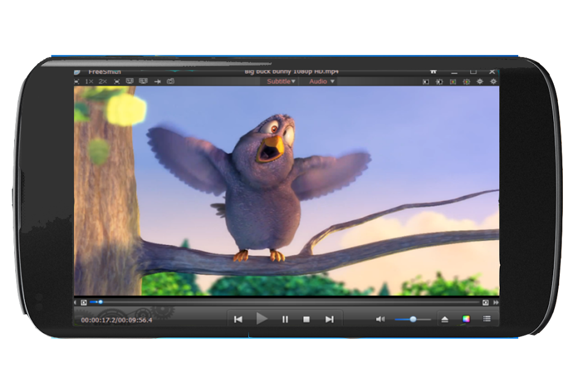Click the FreeSmith title text
Viewport: 588px width, 392px height.
pyautogui.click(x=105, y=72)
